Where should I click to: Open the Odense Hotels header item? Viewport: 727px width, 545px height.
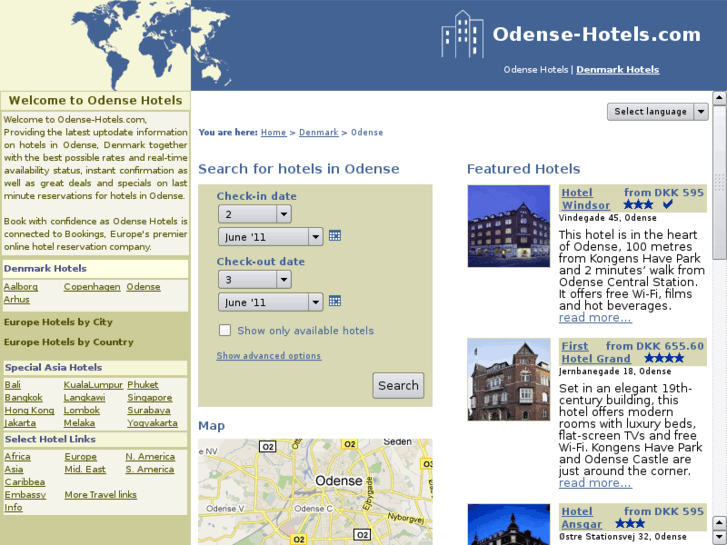click(x=536, y=70)
